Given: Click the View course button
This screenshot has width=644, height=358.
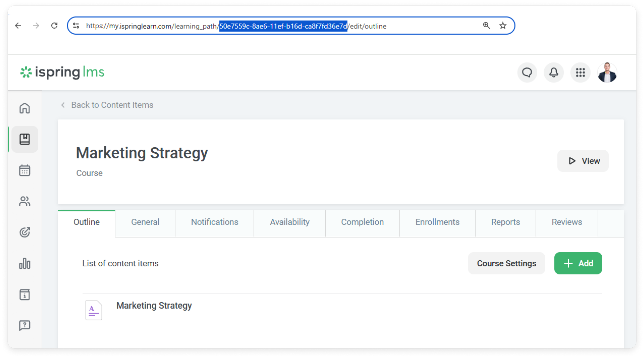Looking at the screenshot, I should click(583, 161).
